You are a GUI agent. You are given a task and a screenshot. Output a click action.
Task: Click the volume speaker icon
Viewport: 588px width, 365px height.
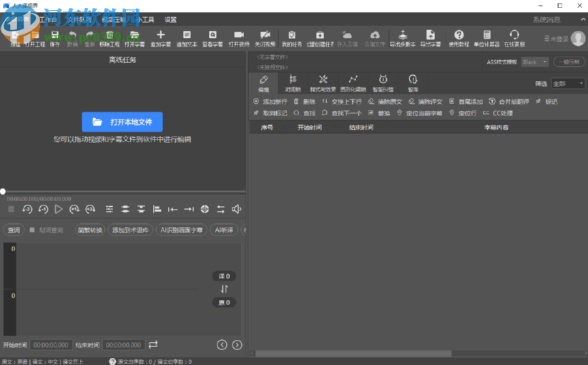click(236, 209)
